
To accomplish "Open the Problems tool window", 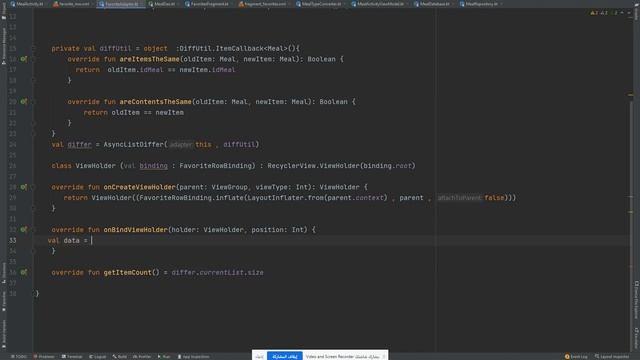I will [44, 357].
